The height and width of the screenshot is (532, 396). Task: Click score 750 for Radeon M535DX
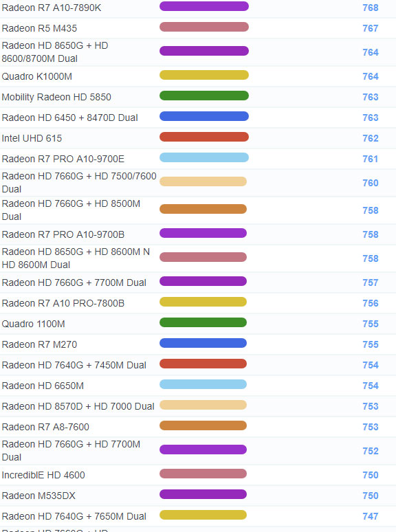370,496
